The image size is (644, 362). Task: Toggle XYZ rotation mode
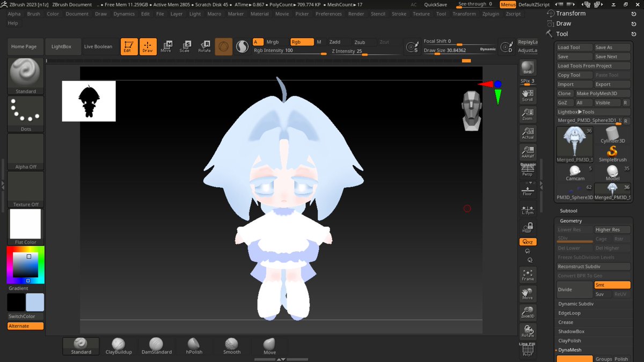click(x=528, y=242)
